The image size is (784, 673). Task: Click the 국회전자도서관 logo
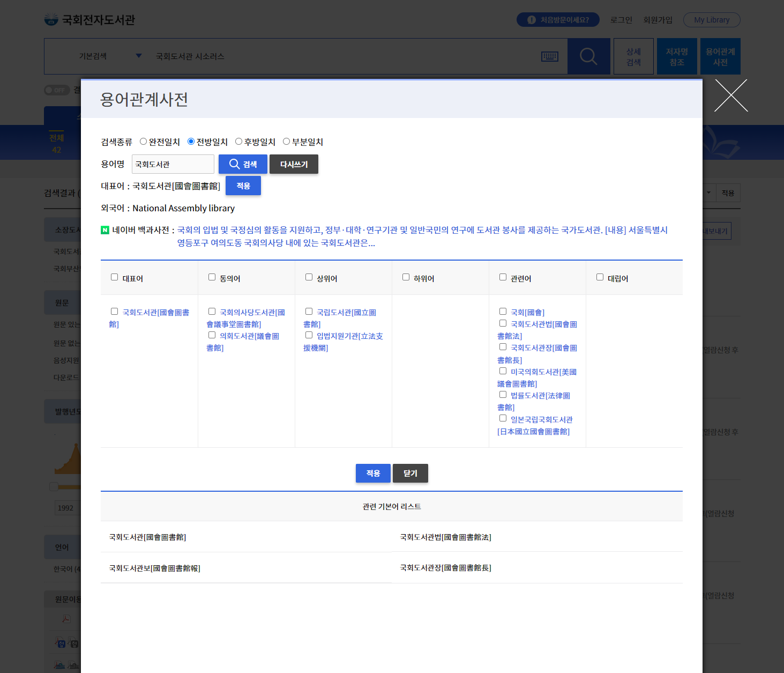tap(89, 20)
